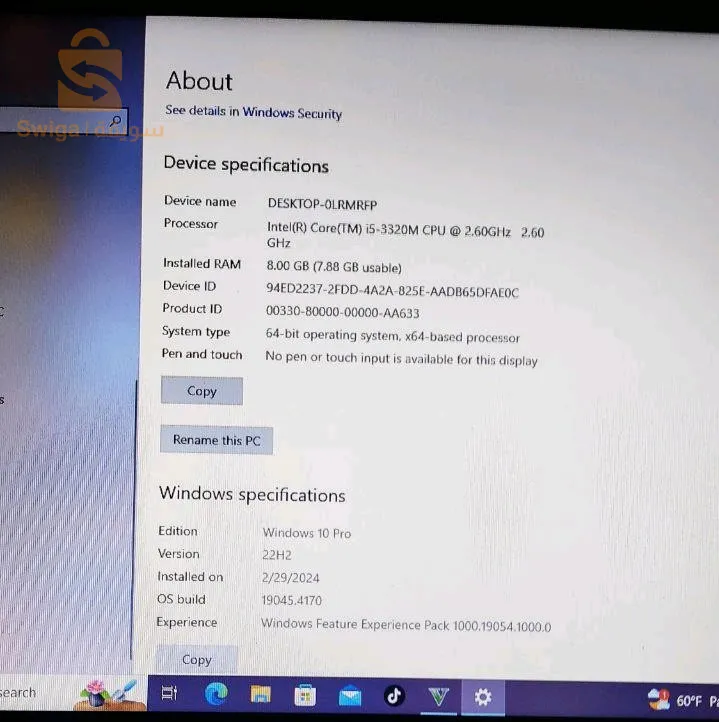The image size is (719, 722).
Task: Open Microsoft Store from the taskbar
Action: point(305,695)
